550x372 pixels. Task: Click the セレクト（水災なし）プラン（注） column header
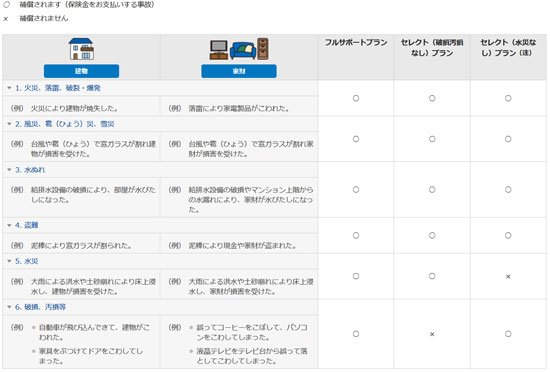click(508, 48)
